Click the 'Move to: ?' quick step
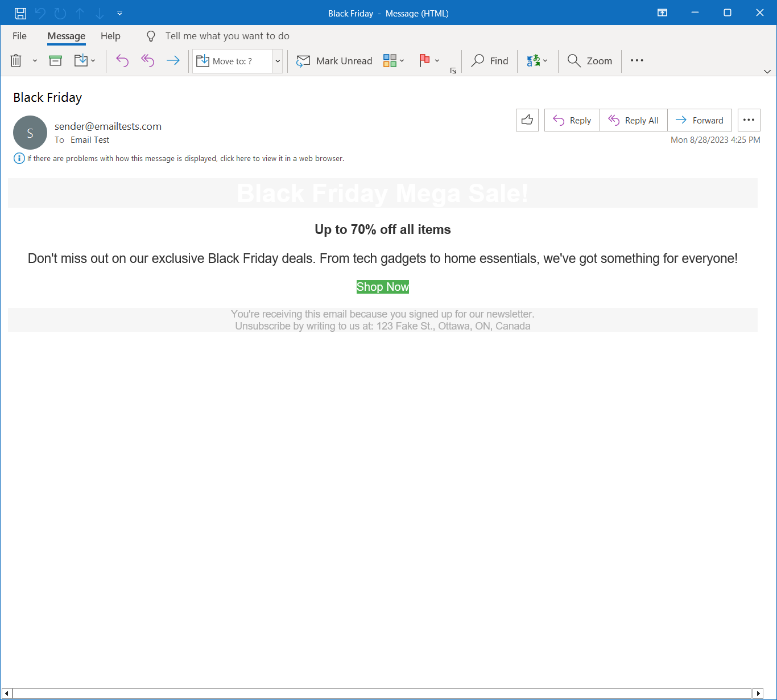 (233, 61)
